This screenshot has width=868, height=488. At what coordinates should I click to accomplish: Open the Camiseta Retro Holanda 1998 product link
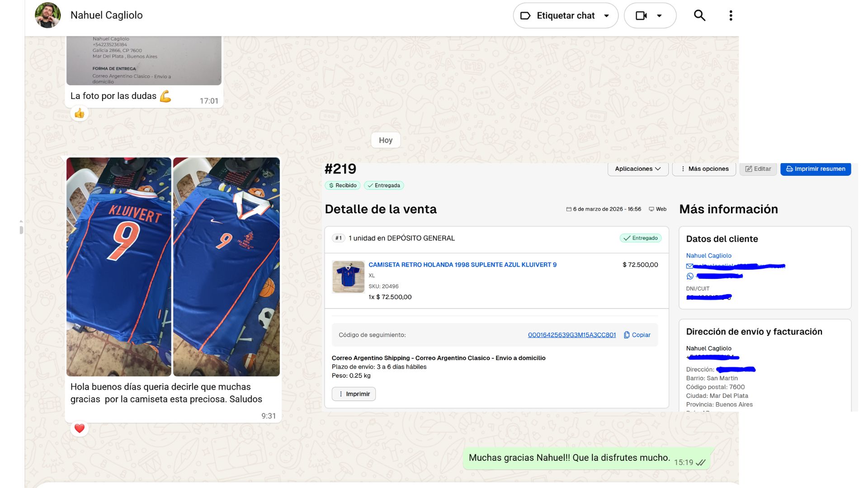click(x=462, y=265)
